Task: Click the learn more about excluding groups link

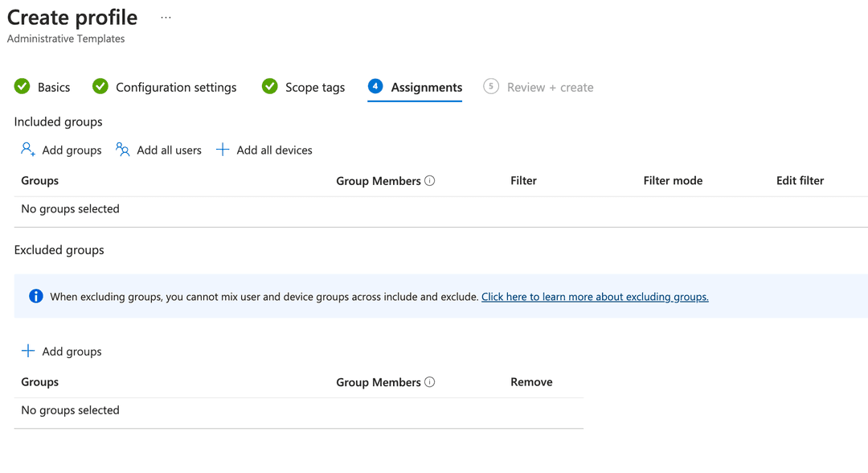Action: coord(594,296)
